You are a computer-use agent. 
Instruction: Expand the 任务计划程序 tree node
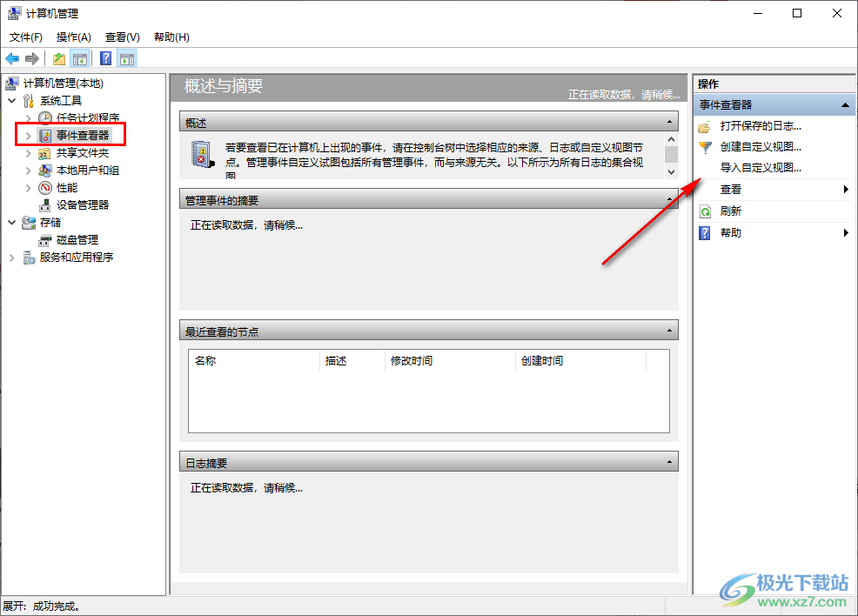pyautogui.click(x=29, y=118)
